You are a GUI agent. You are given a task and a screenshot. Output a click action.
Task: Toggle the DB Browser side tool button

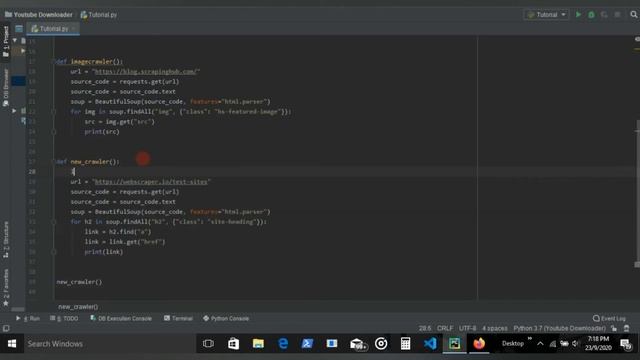[6, 87]
